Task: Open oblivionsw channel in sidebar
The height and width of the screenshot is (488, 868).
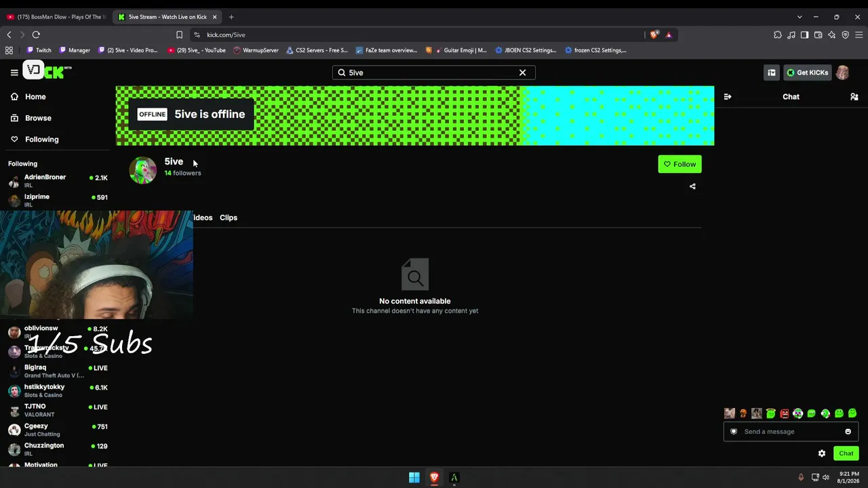Action: (x=58, y=331)
